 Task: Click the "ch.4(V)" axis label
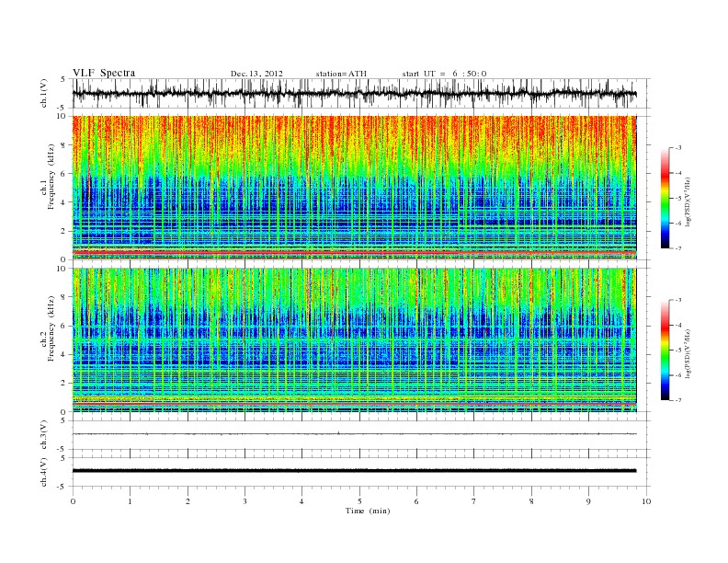(44, 473)
